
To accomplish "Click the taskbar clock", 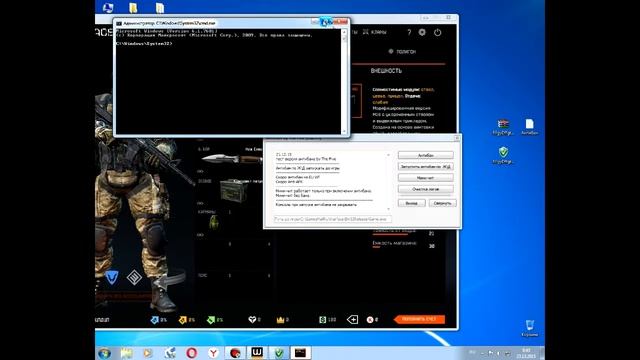I will click(526, 353).
